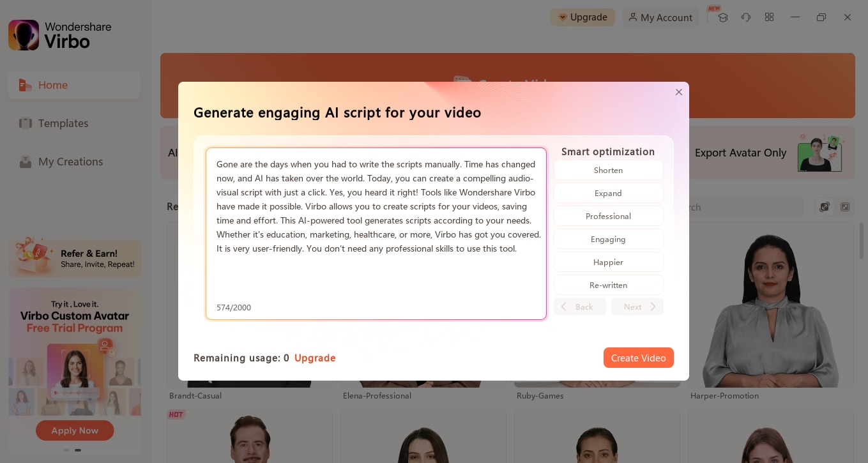The height and width of the screenshot is (463, 868).
Task: Click the Wondershare Virbo logo icon
Action: (24, 35)
